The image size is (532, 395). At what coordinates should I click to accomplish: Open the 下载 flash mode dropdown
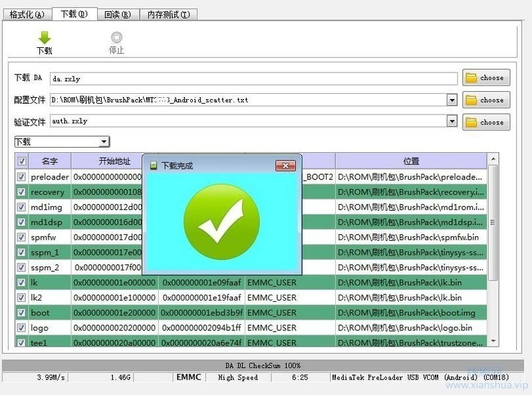click(x=104, y=142)
